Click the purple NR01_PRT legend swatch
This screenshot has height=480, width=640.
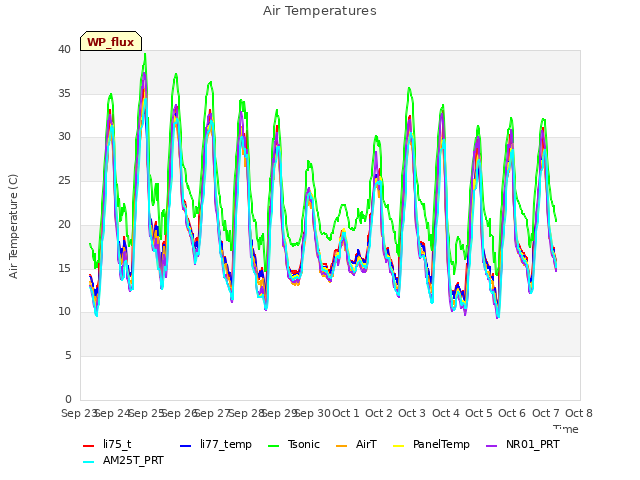[x=491, y=445]
